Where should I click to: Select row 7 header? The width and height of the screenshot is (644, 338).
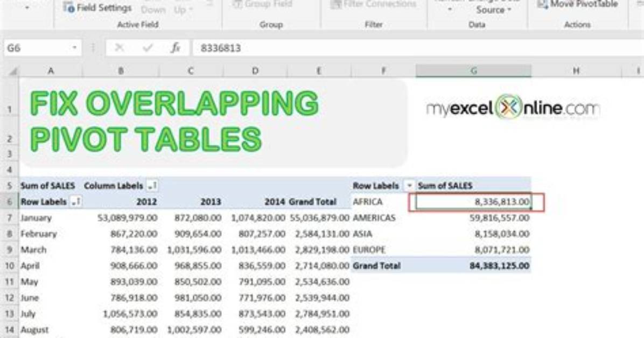tap(10, 217)
